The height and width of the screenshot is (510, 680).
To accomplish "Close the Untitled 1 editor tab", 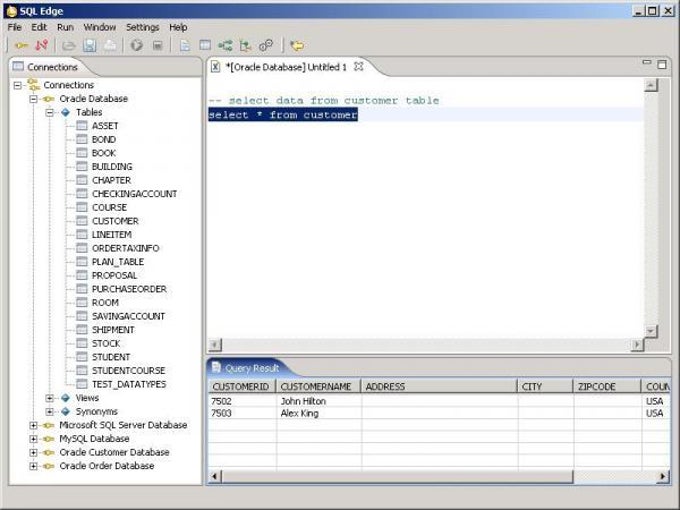I will pos(358,67).
